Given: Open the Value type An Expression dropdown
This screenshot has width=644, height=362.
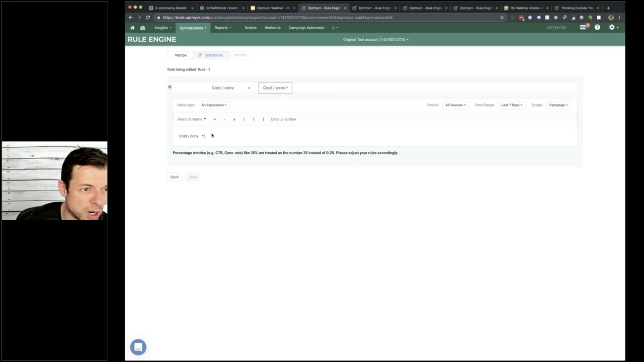Looking at the screenshot, I should (214, 105).
